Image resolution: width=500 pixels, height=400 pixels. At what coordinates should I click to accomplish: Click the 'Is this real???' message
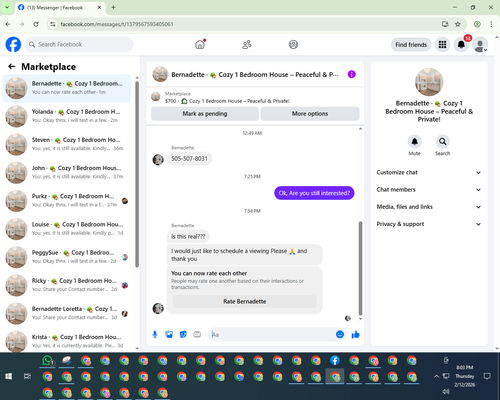[x=188, y=236]
